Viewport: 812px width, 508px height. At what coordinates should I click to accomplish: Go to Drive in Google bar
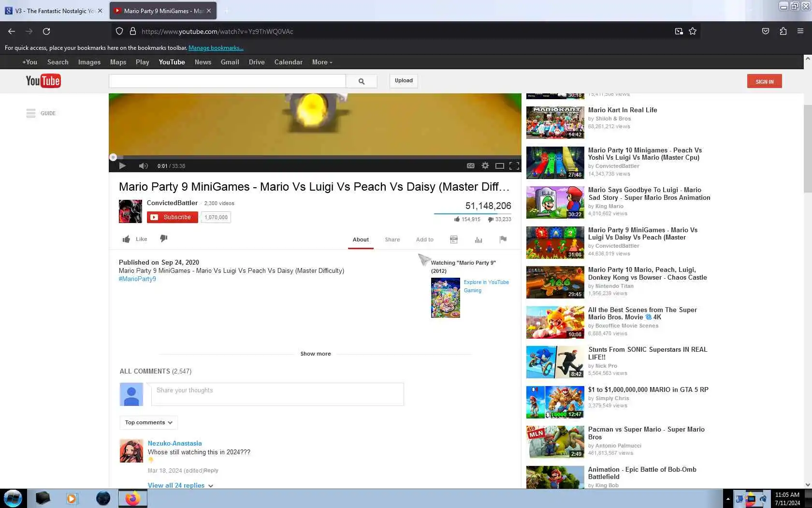257,62
